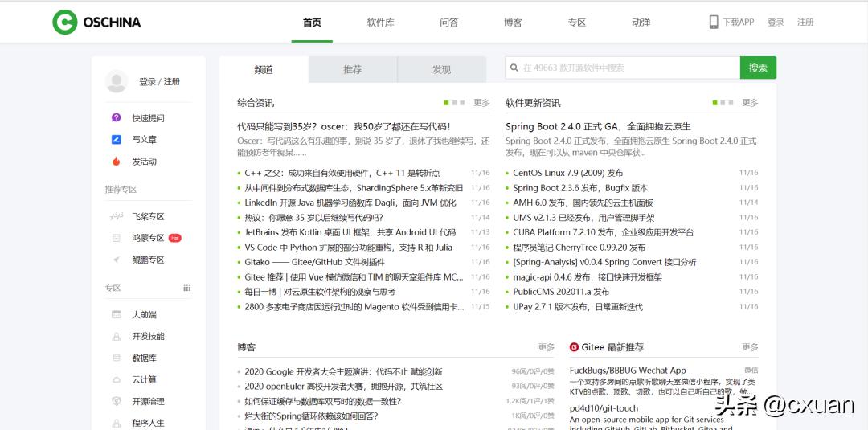Viewport: 868px width, 430px height.
Task: Open headline 代码只能写到35岁 article
Action: coord(343,127)
